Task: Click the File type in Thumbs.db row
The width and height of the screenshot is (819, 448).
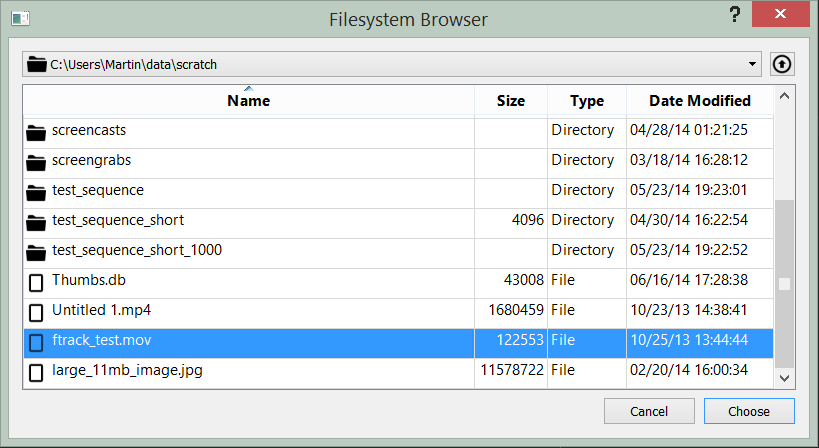Action: (563, 280)
